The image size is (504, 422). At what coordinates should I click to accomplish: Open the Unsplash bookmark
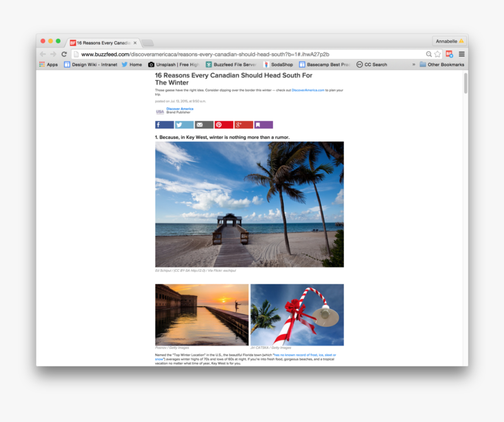pos(173,64)
